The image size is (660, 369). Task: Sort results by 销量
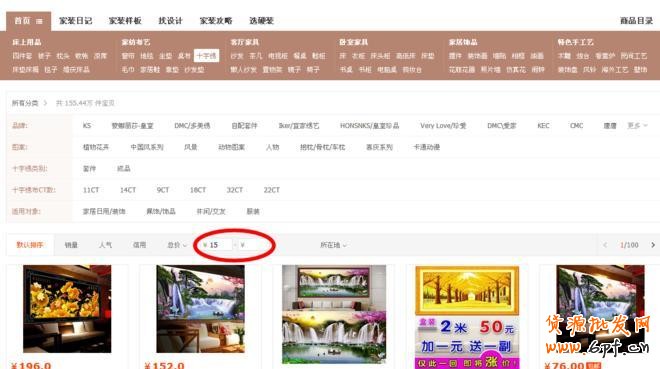click(x=71, y=245)
